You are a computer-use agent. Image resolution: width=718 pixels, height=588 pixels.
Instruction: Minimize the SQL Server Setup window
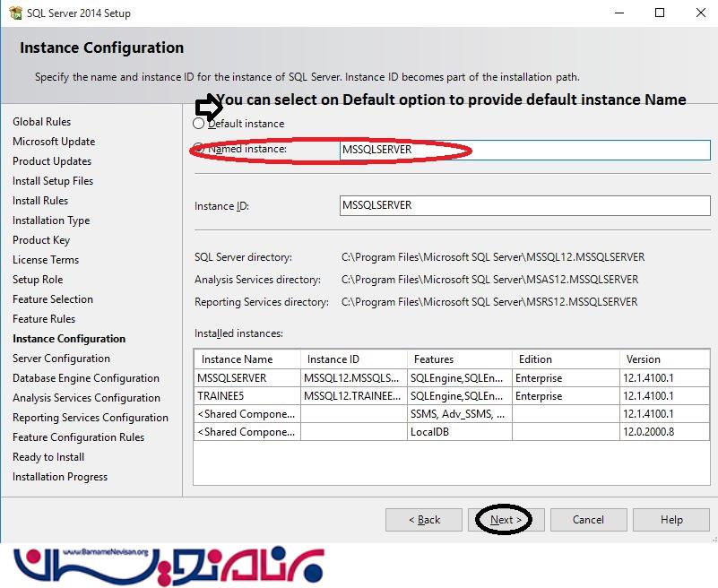(619, 13)
